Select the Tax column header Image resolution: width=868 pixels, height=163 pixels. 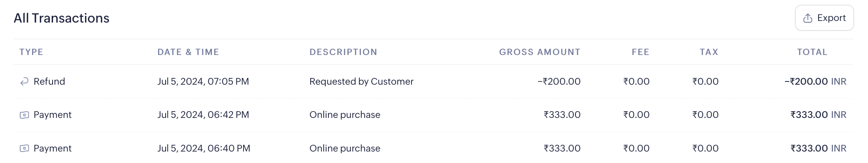709,52
